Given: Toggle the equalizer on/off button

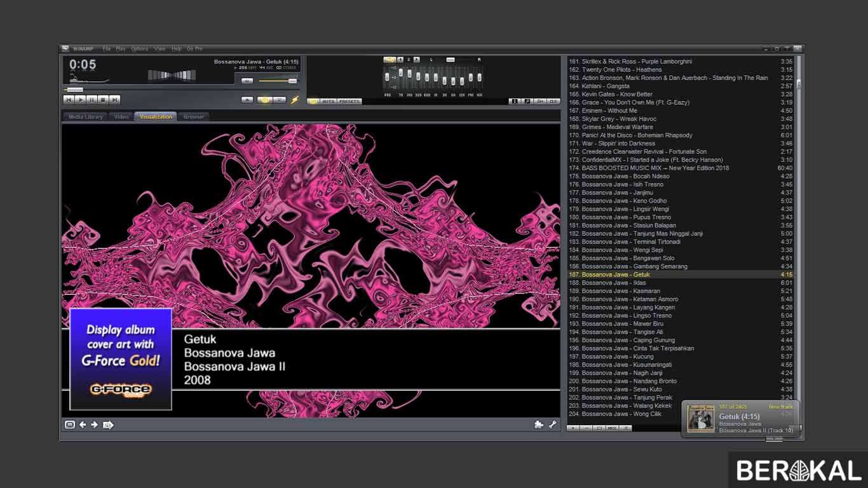Looking at the screenshot, I should (313, 101).
